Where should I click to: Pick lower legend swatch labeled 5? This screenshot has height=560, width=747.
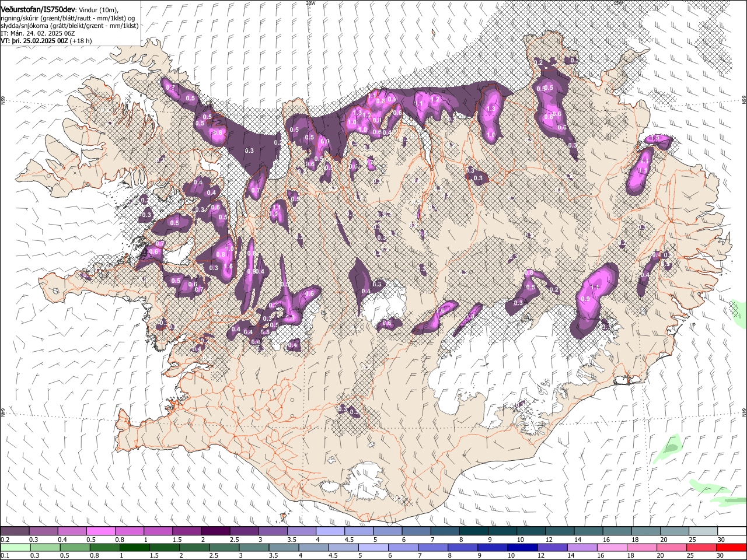coord(373,548)
